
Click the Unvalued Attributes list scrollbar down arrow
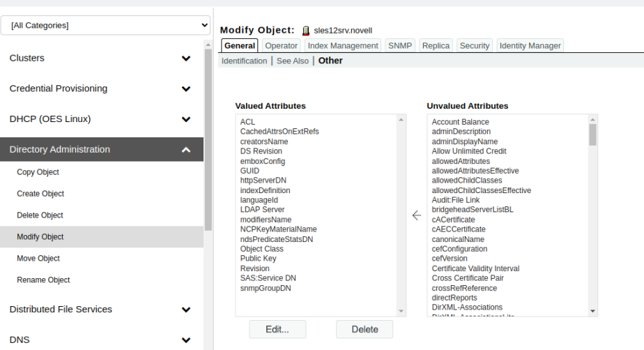pos(593,311)
